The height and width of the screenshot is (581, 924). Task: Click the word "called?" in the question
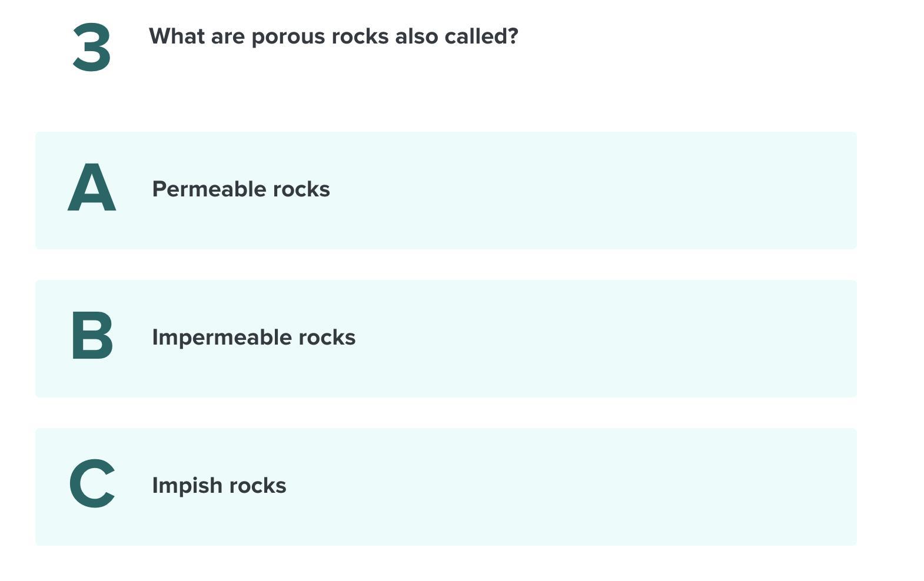click(x=481, y=36)
